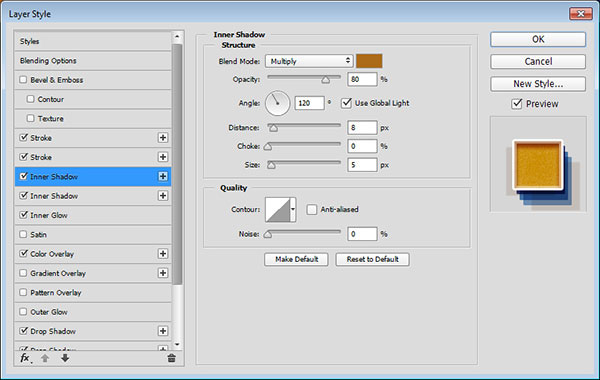Click the contour curve thumbnail
This screenshot has width=600, height=380.
pos(278,209)
